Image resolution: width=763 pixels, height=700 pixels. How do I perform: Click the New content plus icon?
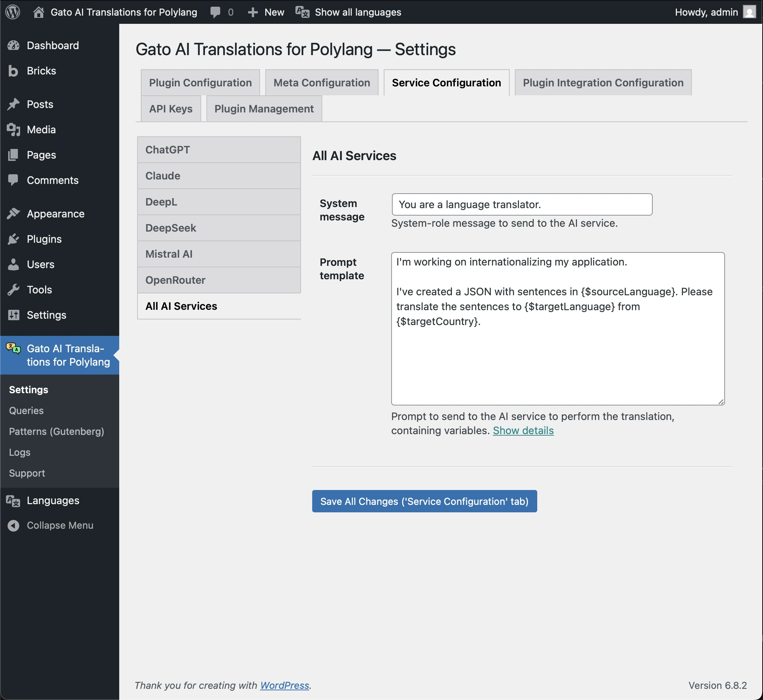pyautogui.click(x=252, y=12)
